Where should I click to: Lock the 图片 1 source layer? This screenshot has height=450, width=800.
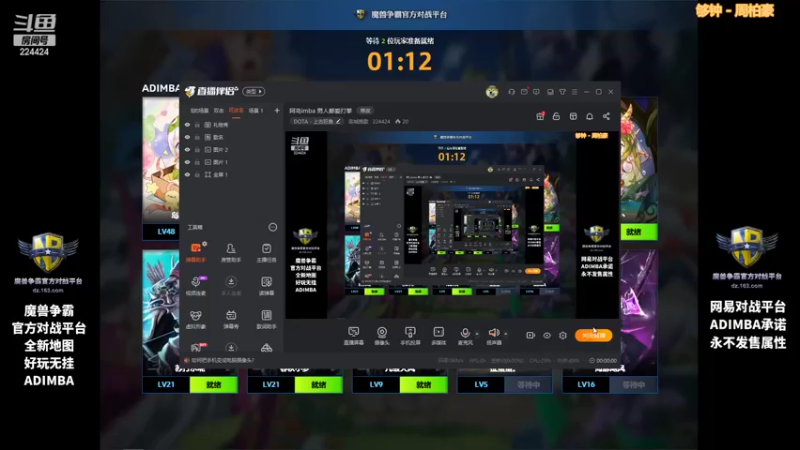click(197, 162)
